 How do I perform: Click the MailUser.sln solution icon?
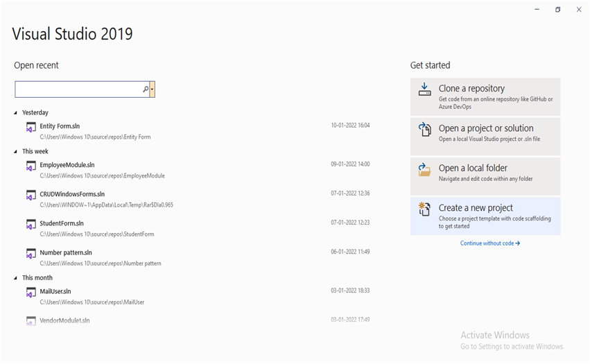(31, 293)
